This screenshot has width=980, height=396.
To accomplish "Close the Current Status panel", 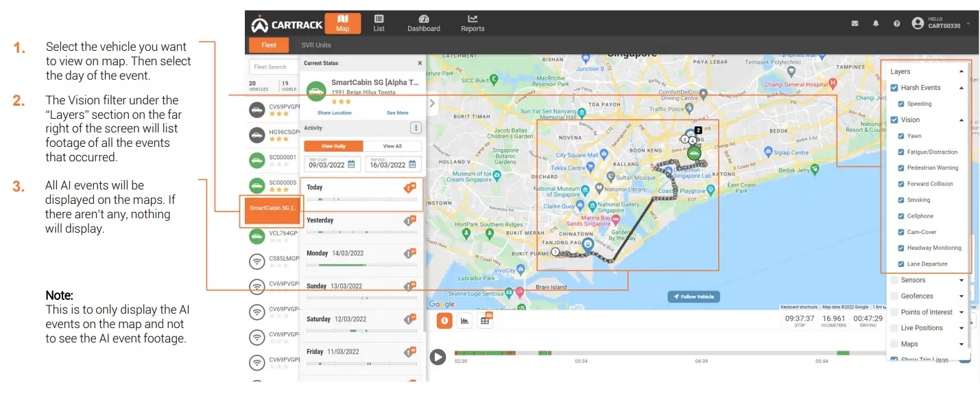I will pyautogui.click(x=420, y=63).
